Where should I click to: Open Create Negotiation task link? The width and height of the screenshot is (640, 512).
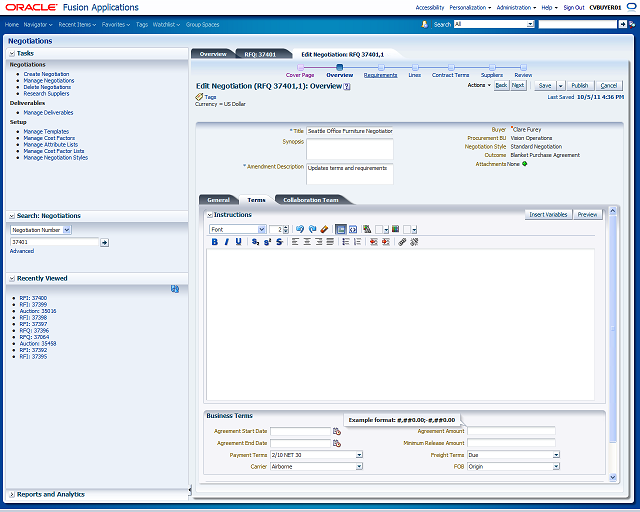click(46, 74)
